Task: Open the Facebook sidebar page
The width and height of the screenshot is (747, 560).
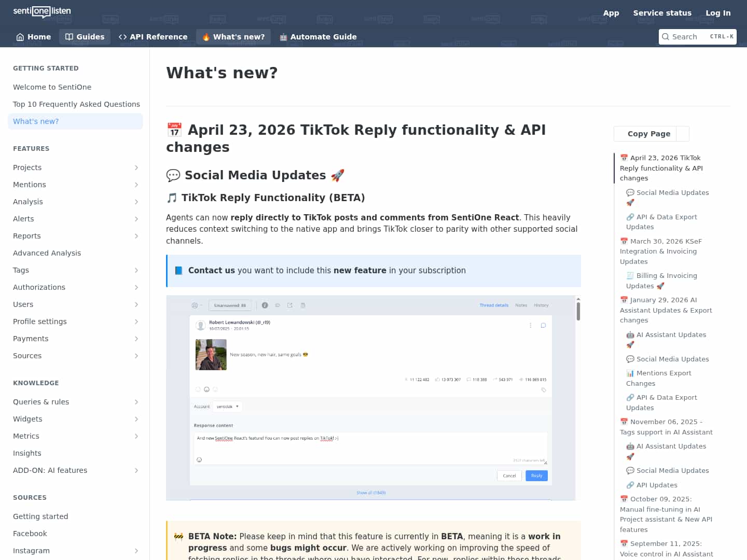Action: pos(75,534)
